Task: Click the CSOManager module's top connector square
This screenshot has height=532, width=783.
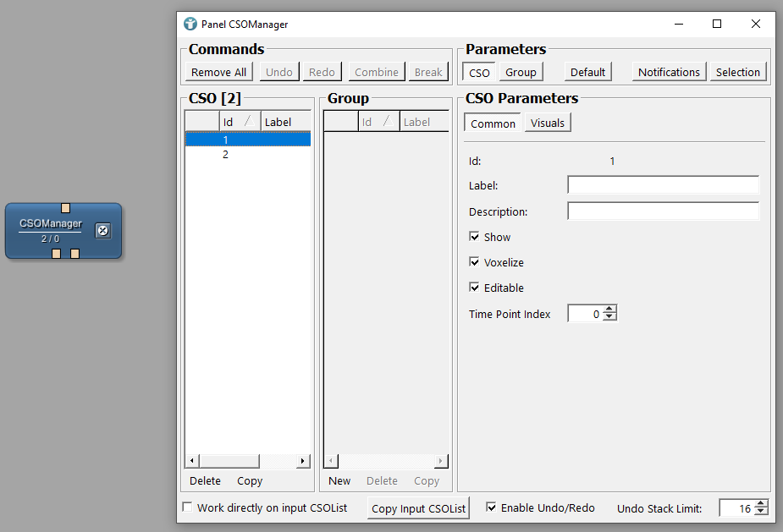Action: coord(65,207)
